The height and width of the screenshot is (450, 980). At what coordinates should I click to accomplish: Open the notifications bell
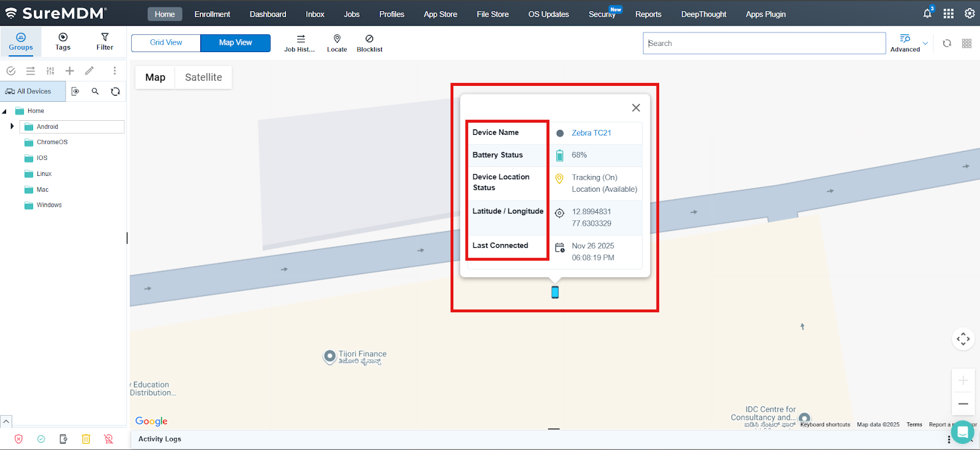[x=927, y=13]
